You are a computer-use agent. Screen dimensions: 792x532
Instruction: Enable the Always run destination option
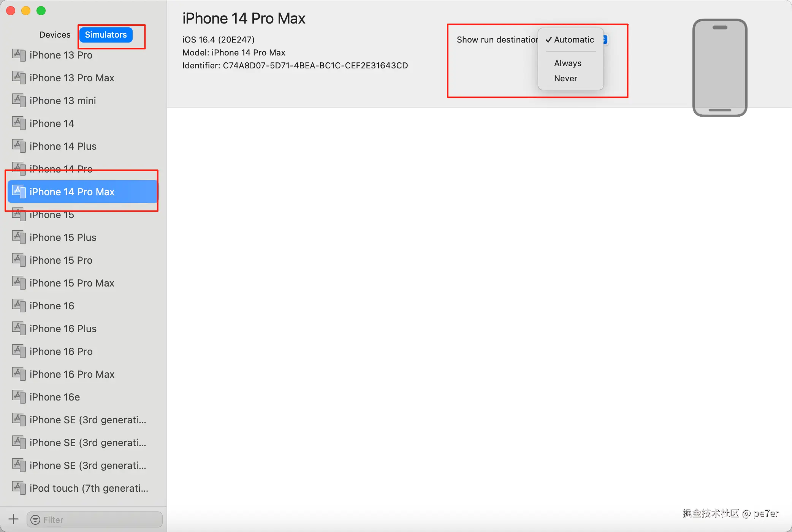pos(567,63)
